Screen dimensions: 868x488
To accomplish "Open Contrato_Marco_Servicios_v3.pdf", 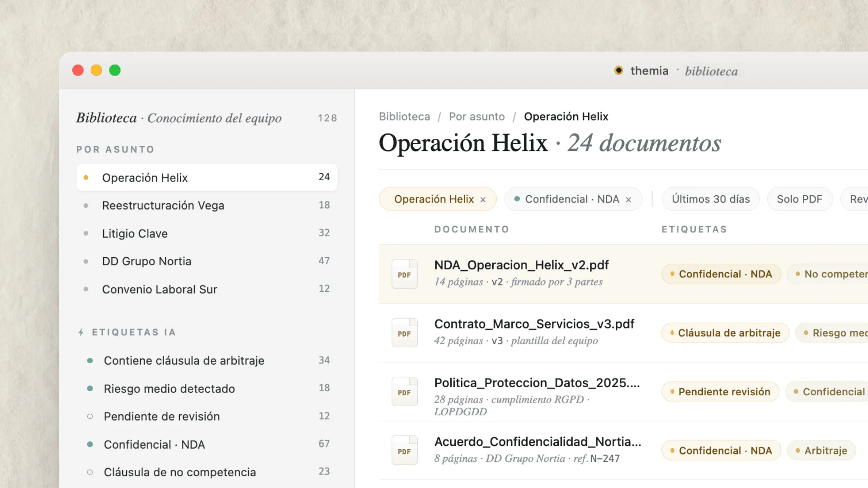I will point(534,324).
